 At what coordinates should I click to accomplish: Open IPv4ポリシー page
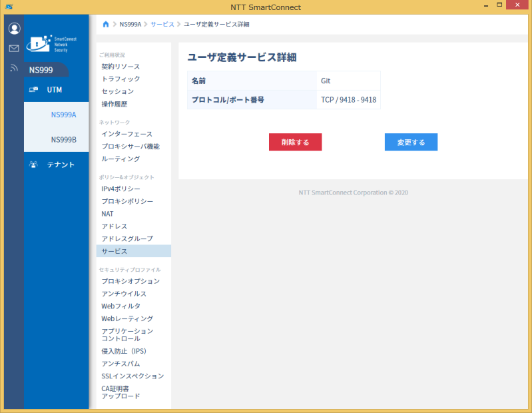(121, 189)
